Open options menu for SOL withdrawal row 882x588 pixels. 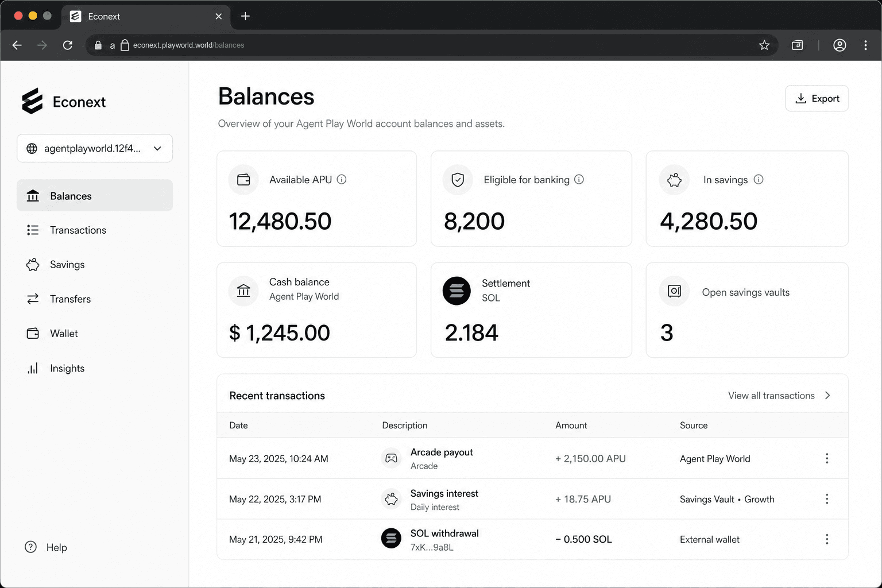pyautogui.click(x=827, y=539)
